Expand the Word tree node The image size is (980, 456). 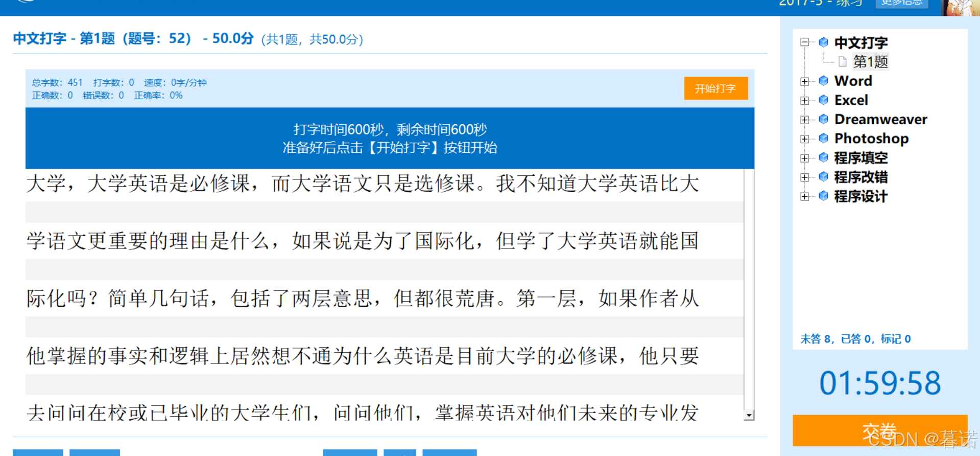click(805, 81)
